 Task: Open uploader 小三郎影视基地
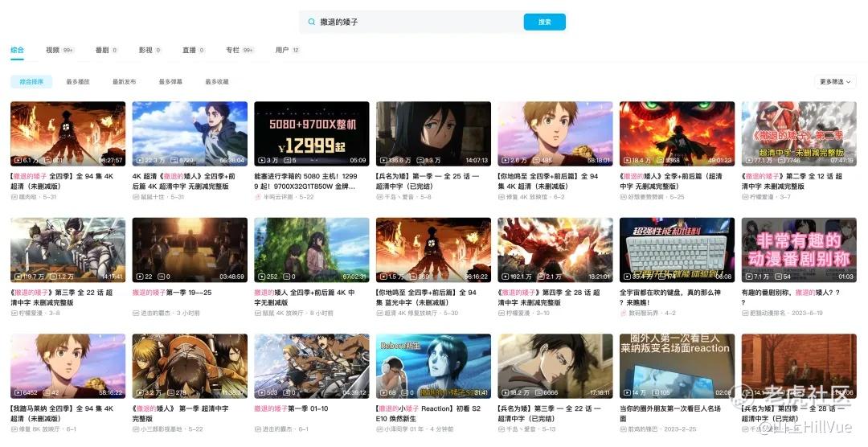[x=162, y=429]
